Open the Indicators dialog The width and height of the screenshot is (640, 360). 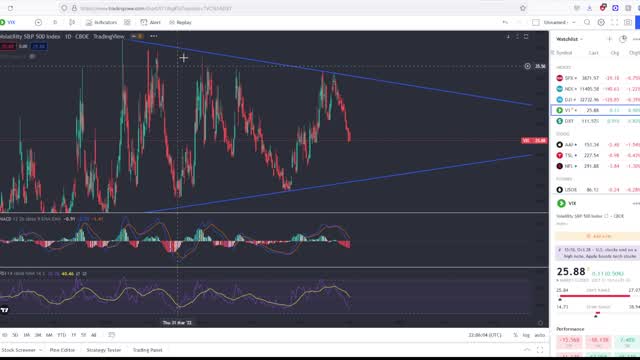[x=101, y=22]
